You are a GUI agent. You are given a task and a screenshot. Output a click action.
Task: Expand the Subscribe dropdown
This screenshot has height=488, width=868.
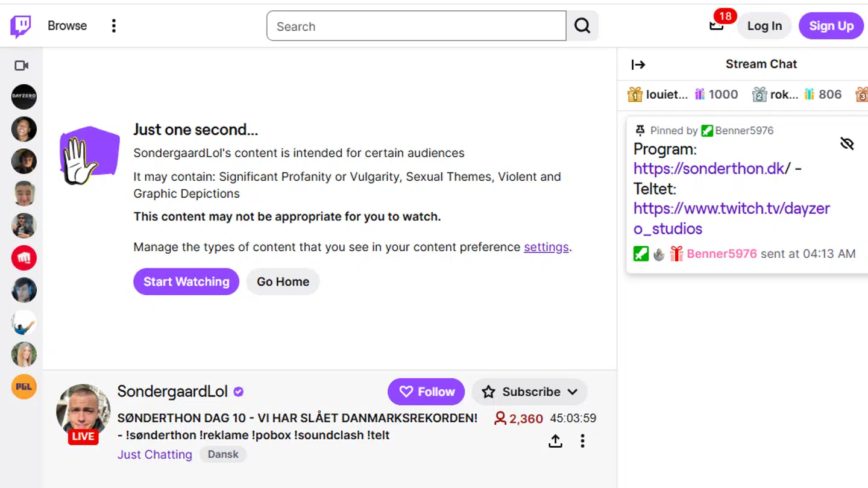pyautogui.click(x=530, y=392)
